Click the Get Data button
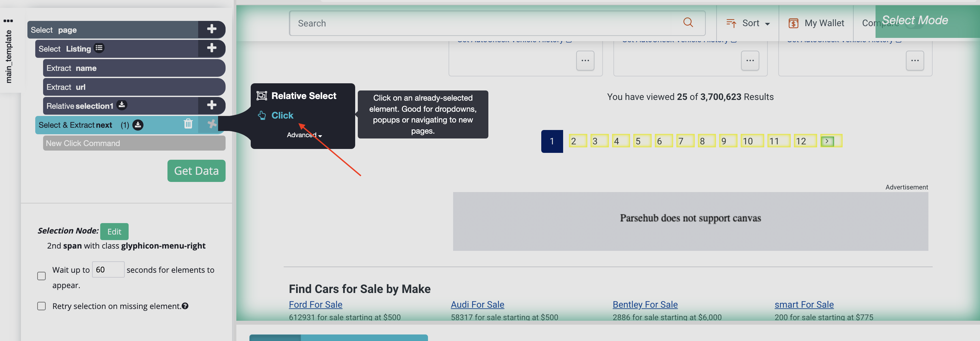Screen dimensions: 980x341 click(196, 171)
